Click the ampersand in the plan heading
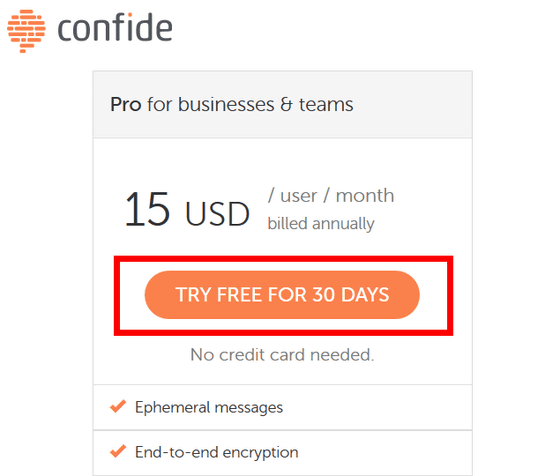560x476 pixels. tap(286, 105)
